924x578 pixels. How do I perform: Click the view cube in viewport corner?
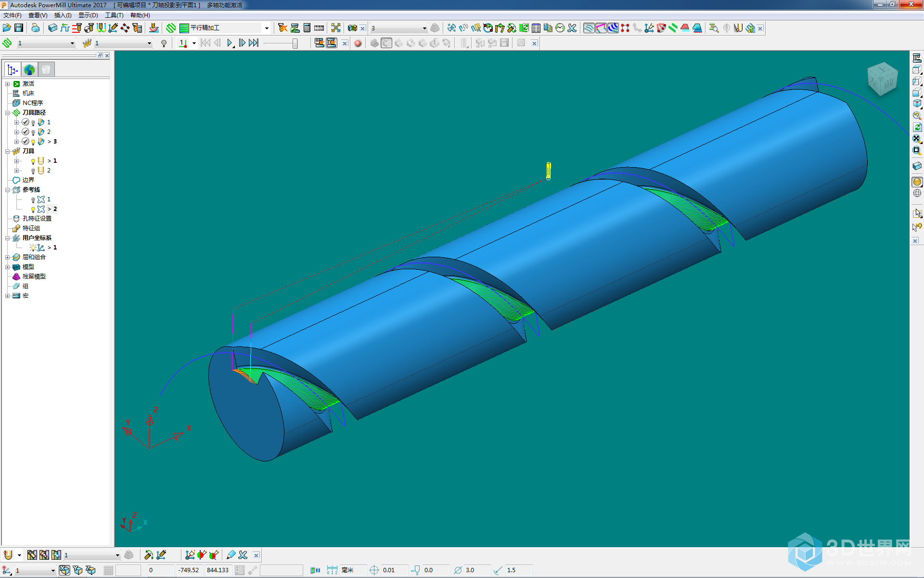[x=882, y=79]
